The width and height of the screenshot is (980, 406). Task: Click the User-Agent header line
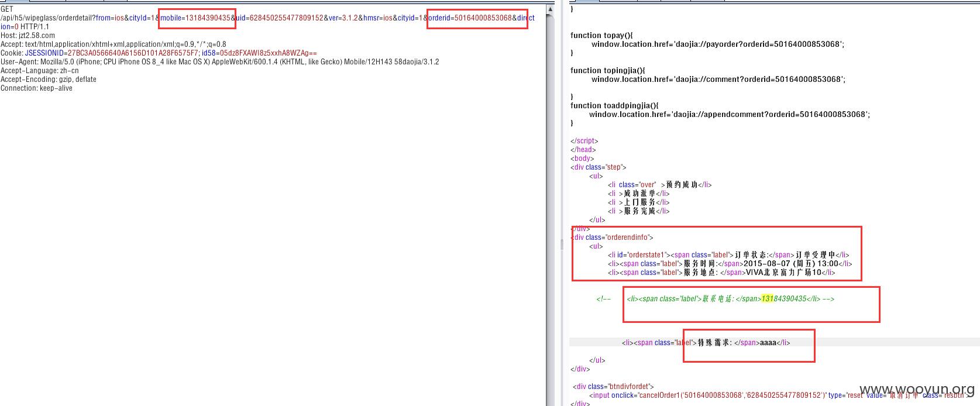click(220, 62)
